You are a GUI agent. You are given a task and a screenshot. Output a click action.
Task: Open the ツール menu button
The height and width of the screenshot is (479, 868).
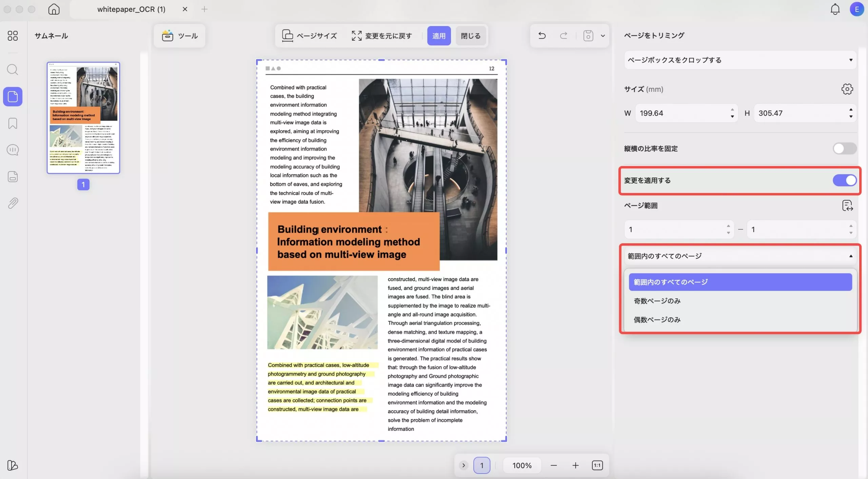pos(180,36)
